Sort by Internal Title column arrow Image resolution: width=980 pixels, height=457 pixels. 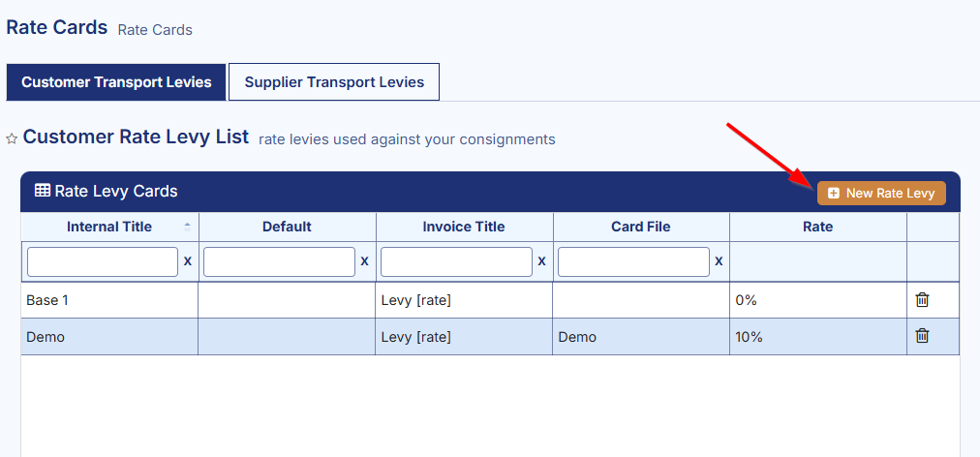188,227
